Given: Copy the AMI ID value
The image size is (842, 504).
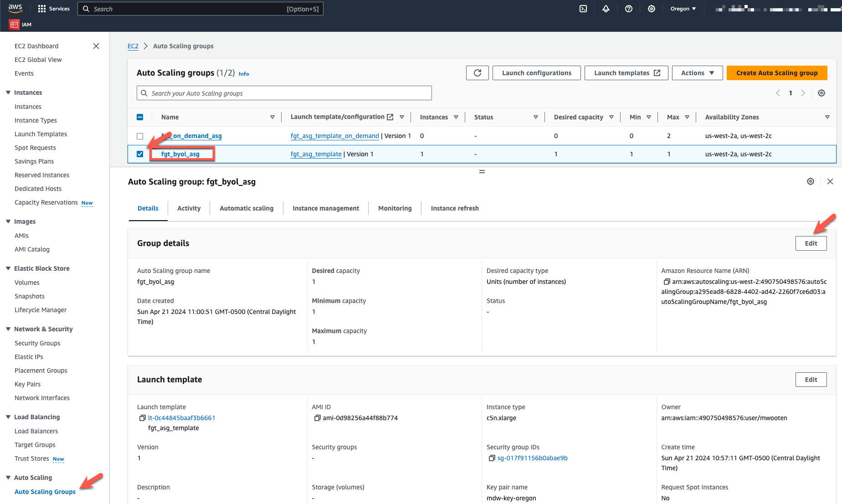Looking at the screenshot, I should point(317,418).
